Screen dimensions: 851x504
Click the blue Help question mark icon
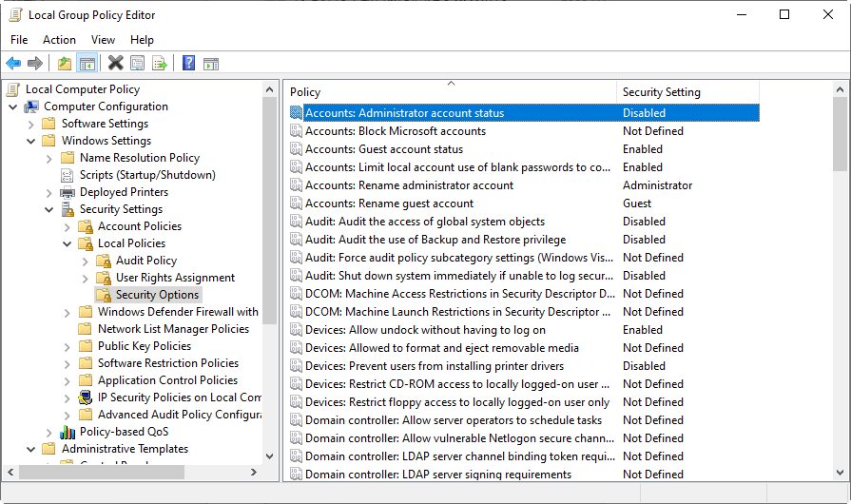click(x=188, y=64)
